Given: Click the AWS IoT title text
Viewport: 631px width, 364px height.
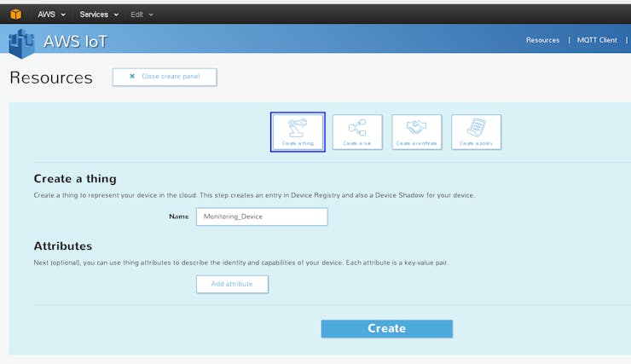Looking at the screenshot, I should [x=75, y=42].
